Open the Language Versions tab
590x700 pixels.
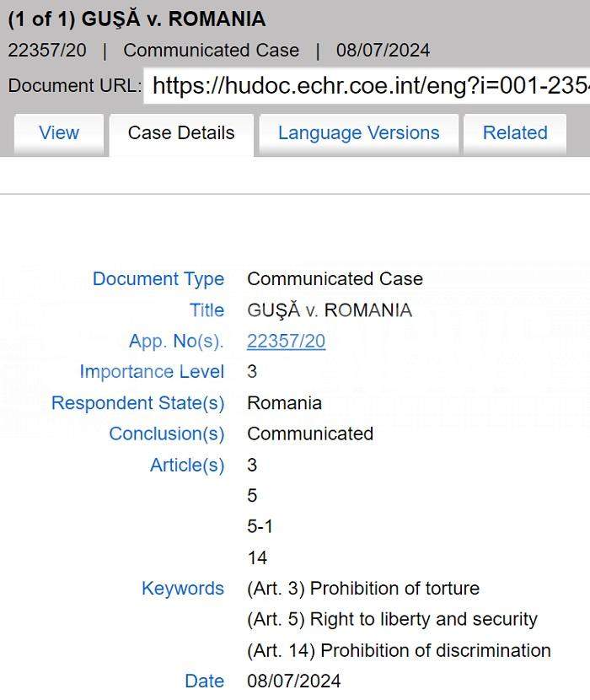pyautogui.click(x=358, y=133)
